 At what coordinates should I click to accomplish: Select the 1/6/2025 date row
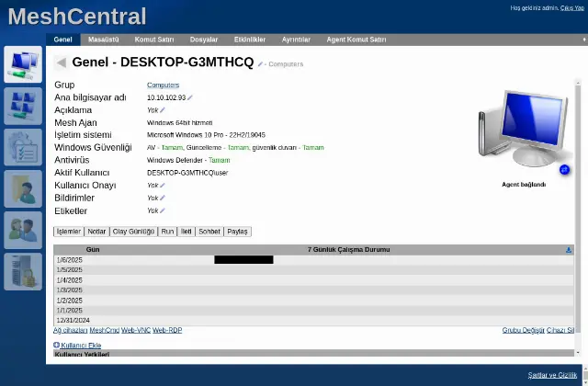point(313,260)
